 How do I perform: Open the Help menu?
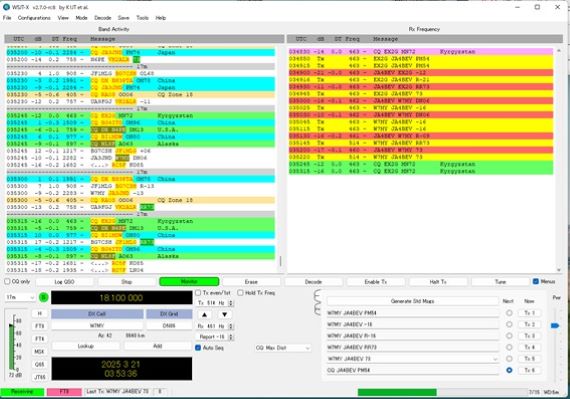(x=160, y=18)
